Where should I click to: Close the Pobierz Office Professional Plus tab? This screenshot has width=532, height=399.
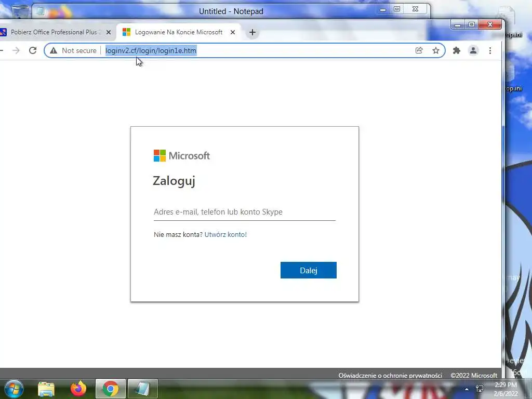point(109,32)
